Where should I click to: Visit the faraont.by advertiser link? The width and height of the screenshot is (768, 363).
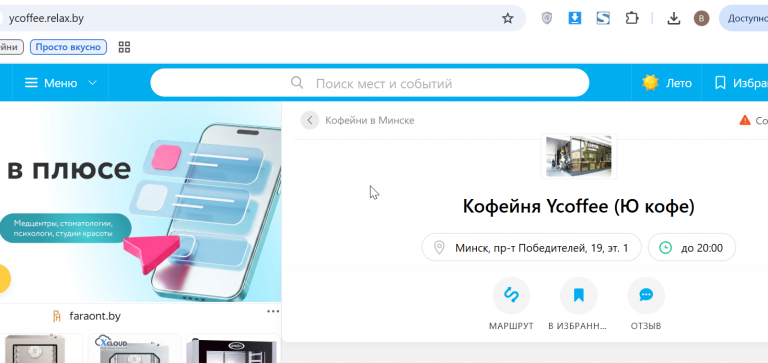point(95,316)
